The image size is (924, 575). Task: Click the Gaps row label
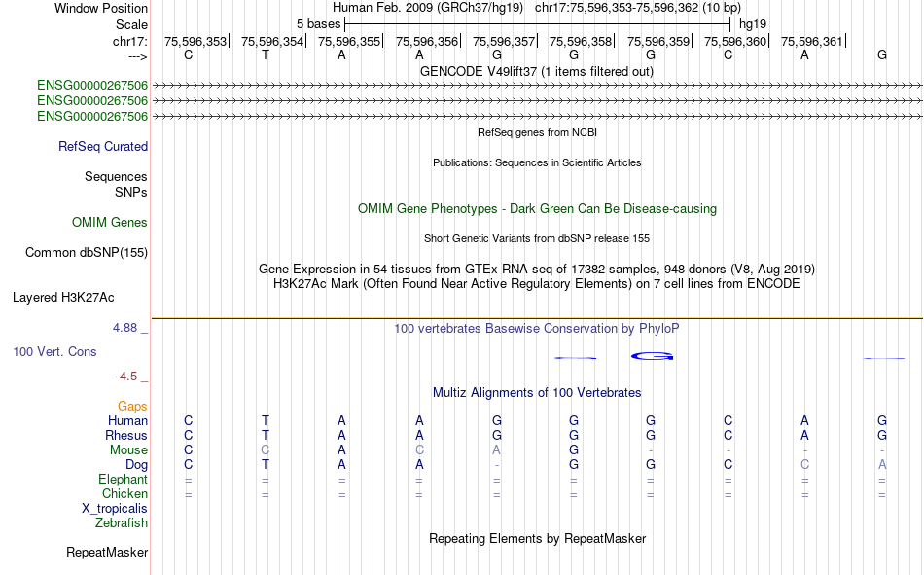click(x=132, y=406)
